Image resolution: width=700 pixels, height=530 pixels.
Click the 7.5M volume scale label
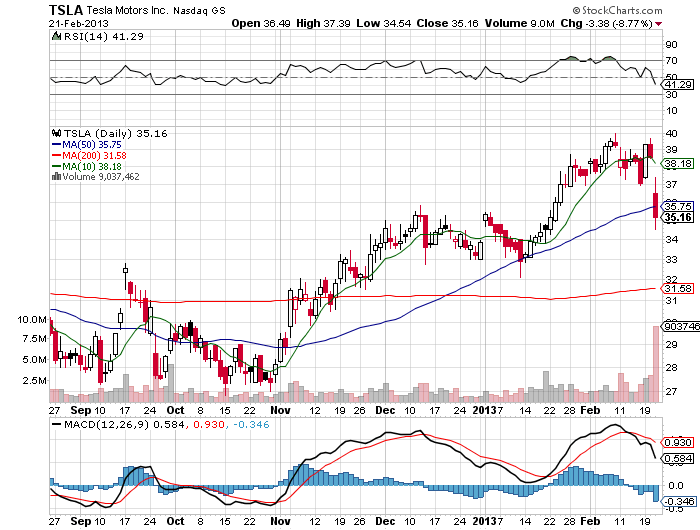[34, 339]
